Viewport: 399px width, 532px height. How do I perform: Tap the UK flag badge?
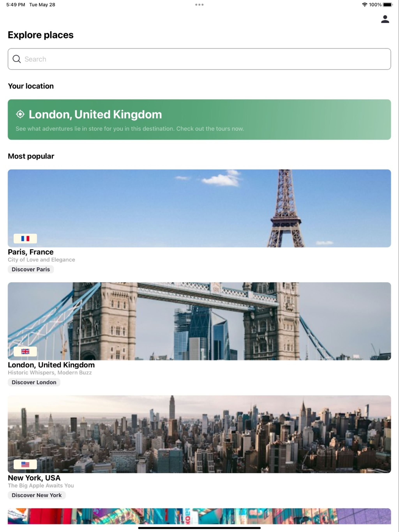pyautogui.click(x=25, y=351)
